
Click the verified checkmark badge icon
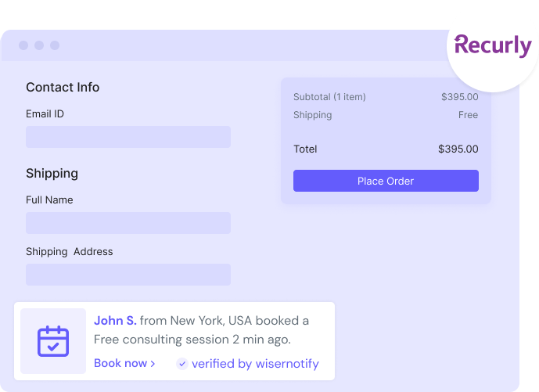181,364
